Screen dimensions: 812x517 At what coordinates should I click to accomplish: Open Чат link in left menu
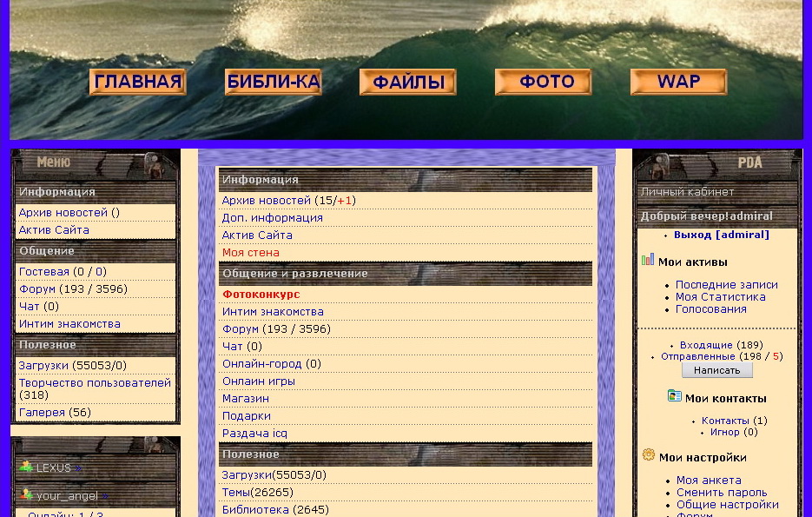tap(29, 307)
